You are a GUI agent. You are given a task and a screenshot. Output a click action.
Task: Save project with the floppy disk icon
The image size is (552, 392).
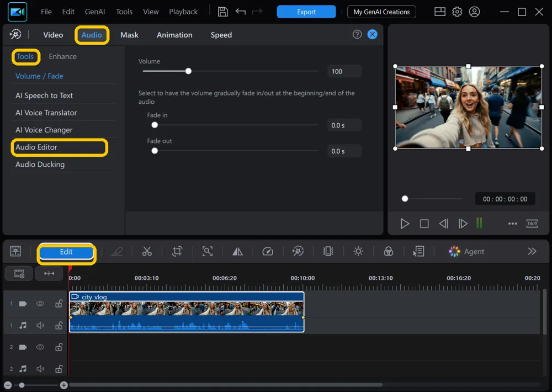point(223,12)
